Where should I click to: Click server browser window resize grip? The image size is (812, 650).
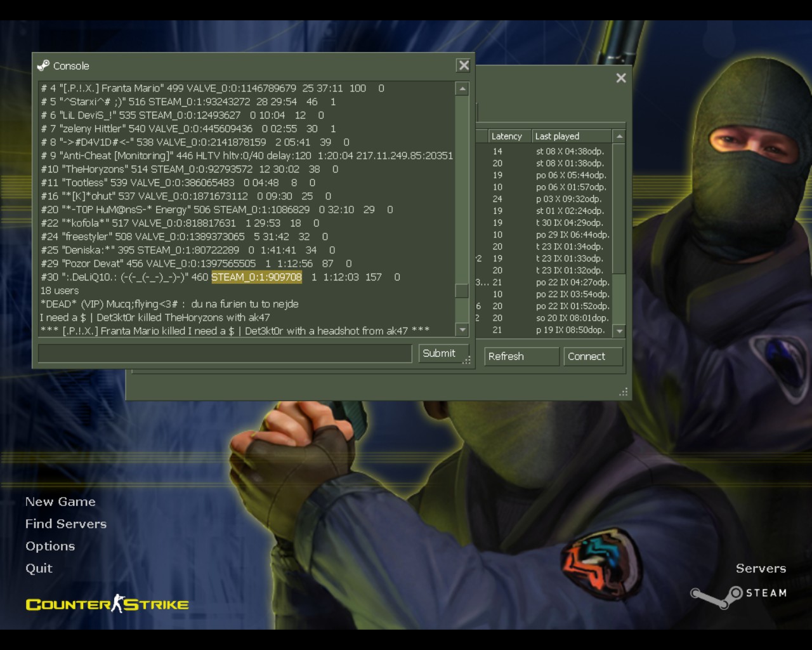pos(624,392)
